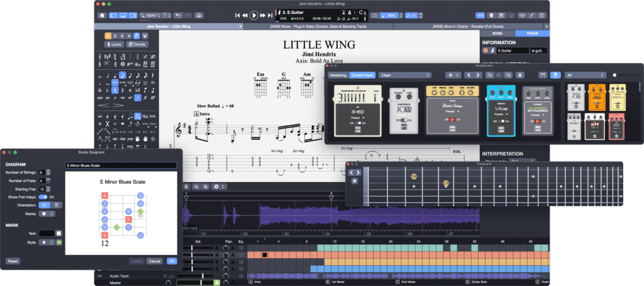Open the Fretboard window settings gear
This screenshot has height=286, width=644.
[x=355, y=181]
